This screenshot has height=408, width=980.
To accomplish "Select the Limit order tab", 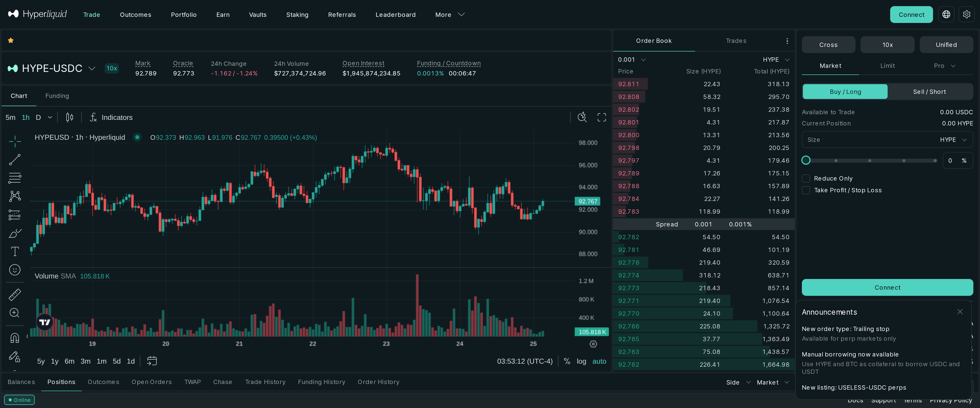I will point(887,66).
